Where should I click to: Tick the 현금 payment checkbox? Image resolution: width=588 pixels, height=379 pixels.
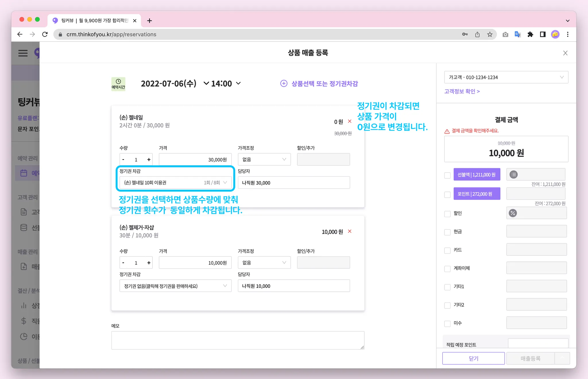coord(447,232)
